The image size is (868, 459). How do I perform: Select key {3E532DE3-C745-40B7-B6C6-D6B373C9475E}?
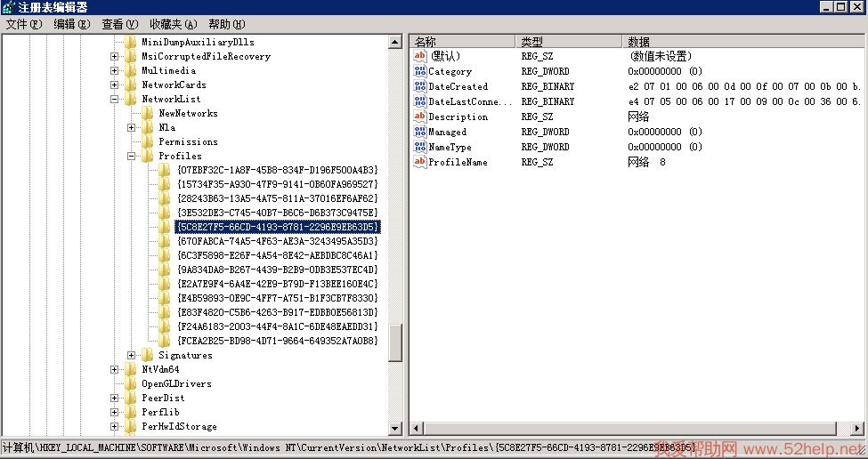point(278,213)
